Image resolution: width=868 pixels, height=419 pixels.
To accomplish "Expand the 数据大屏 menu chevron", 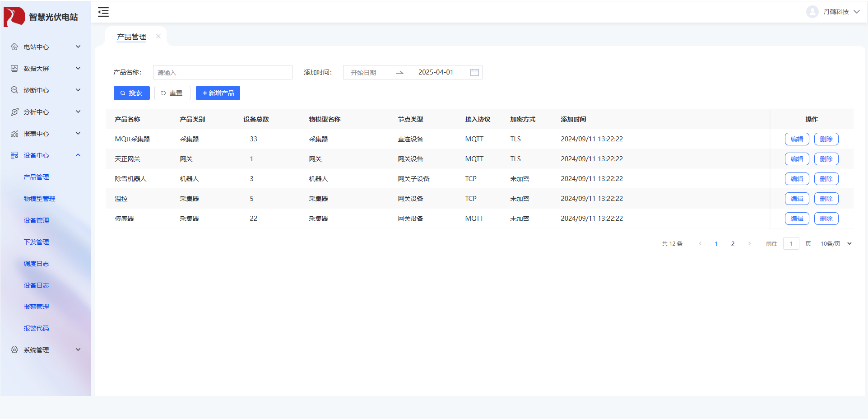I will pos(78,68).
